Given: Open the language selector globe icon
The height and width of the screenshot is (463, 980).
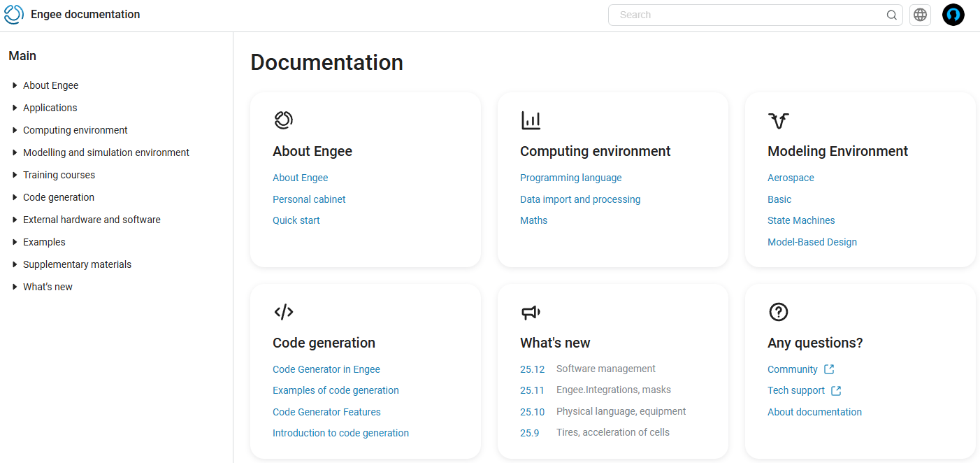Looking at the screenshot, I should 920,15.
